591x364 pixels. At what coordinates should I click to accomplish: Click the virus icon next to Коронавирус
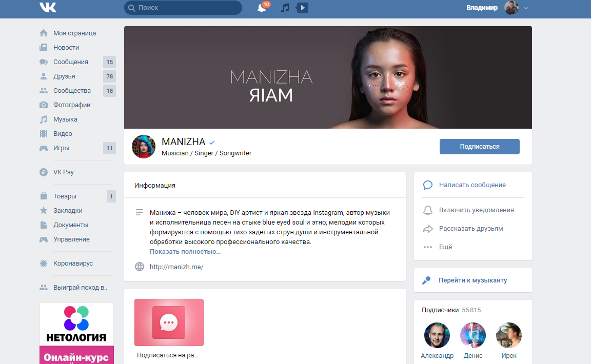44,264
